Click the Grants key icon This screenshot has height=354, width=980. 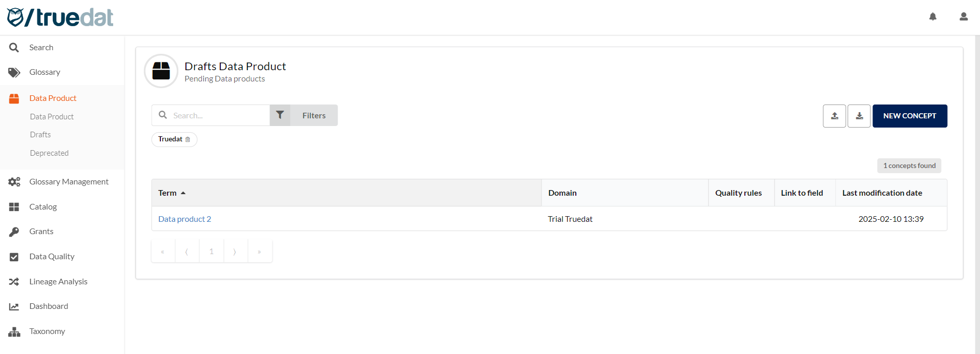[14, 232]
